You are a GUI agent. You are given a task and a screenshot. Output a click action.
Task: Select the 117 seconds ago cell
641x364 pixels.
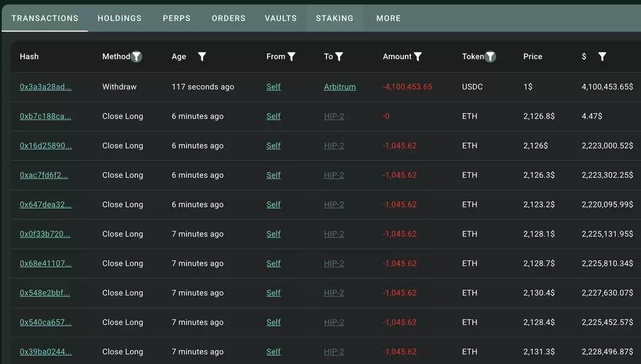(x=203, y=87)
